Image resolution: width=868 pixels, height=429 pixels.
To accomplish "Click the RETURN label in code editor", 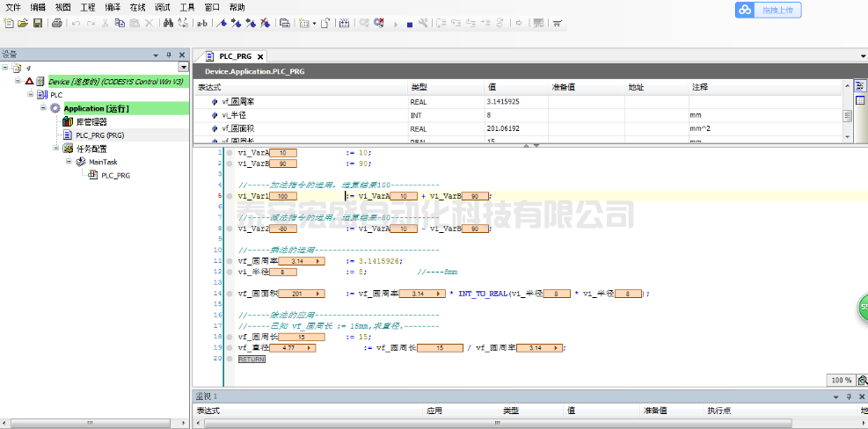I will [x=252, y=359].
